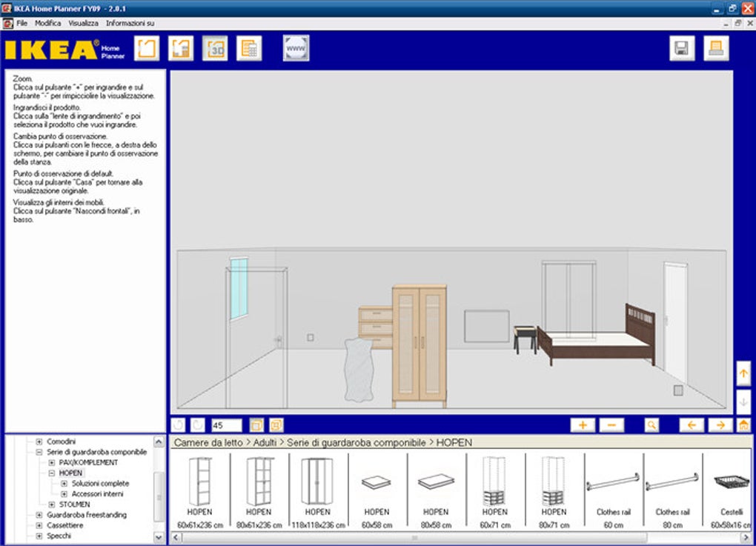Open the Informazioni su menu
The width and height of the screenshot is (756, 546).
point(130,23)
